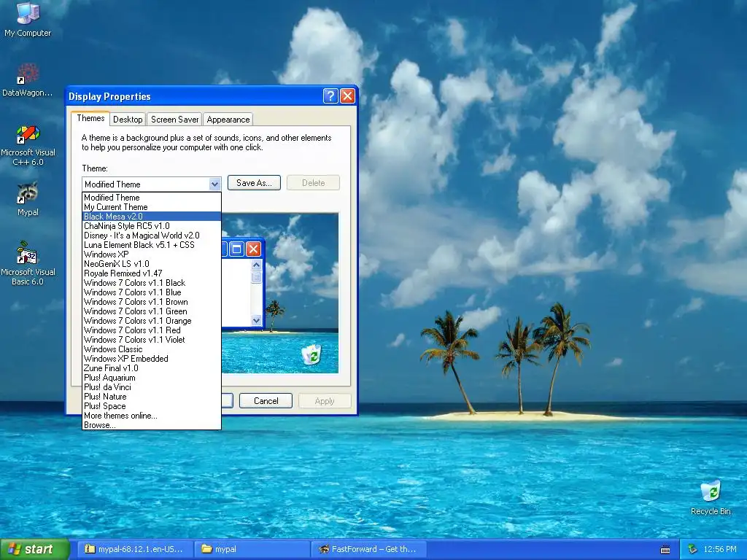747x560 pixels.
Task: Switch to the Themes tab
Action: pyautogui.click(x=90, y=118)
